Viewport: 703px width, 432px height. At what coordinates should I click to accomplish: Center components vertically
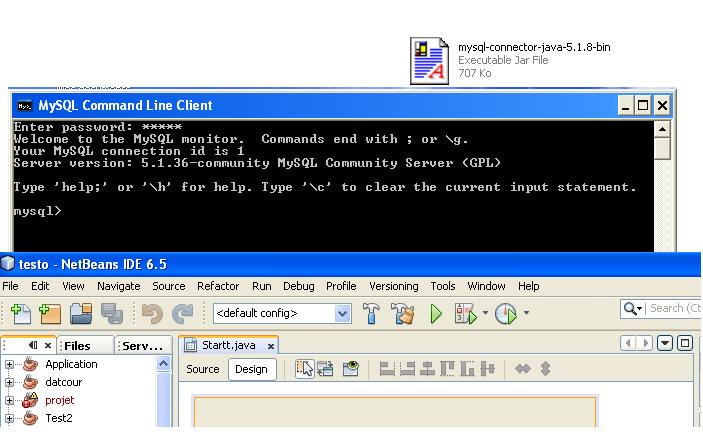click(487, 369)
